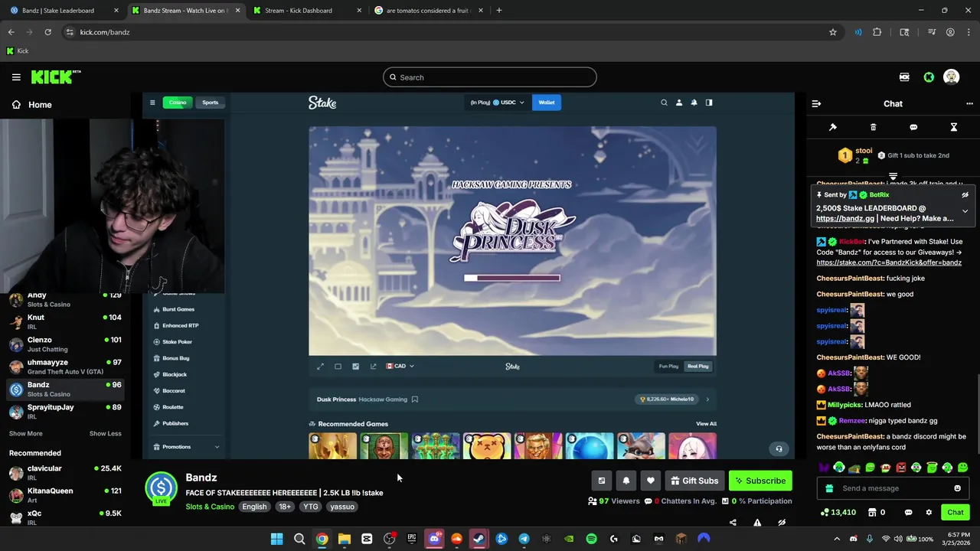Click the KICK logo
This screenshot has height=551, width=980.
coord(55,77)
